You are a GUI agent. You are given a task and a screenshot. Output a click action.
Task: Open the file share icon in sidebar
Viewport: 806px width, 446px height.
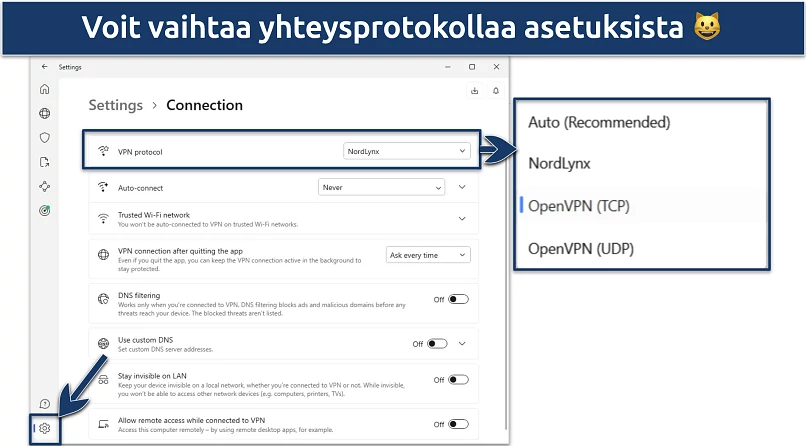coord(45,162)
